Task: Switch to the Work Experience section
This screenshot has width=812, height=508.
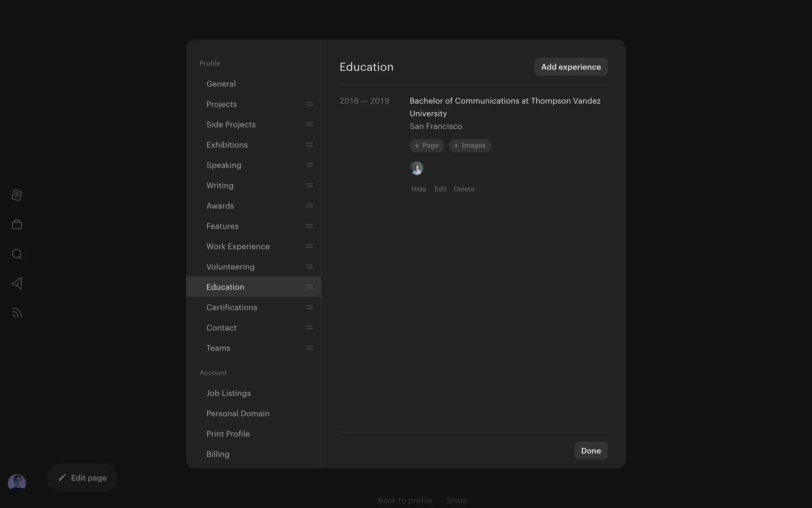Action: pyautogui.click(x=238, y=246)
